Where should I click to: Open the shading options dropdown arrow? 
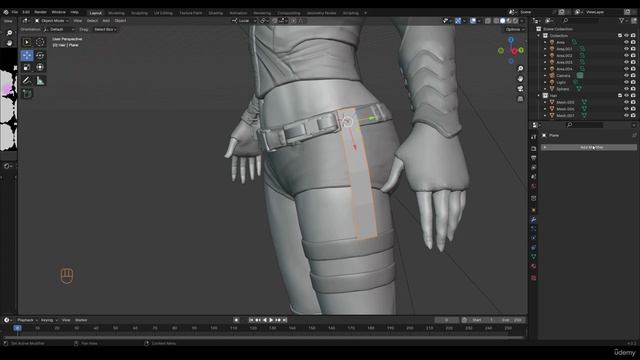(522, 20)
